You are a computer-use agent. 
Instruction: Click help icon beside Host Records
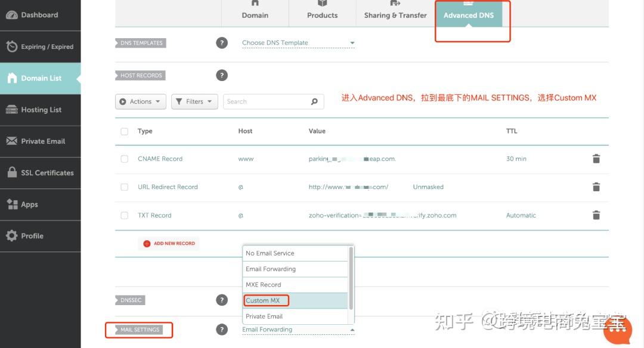(222, 76)
